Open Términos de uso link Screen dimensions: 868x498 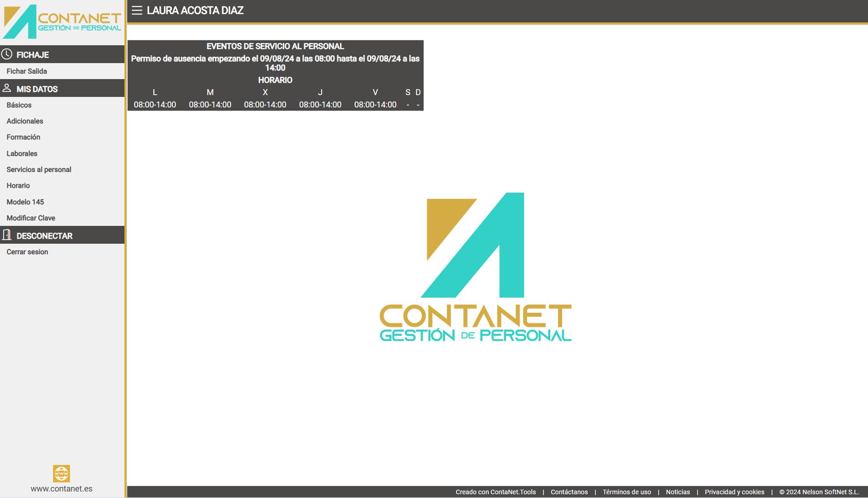pos(627,492)
